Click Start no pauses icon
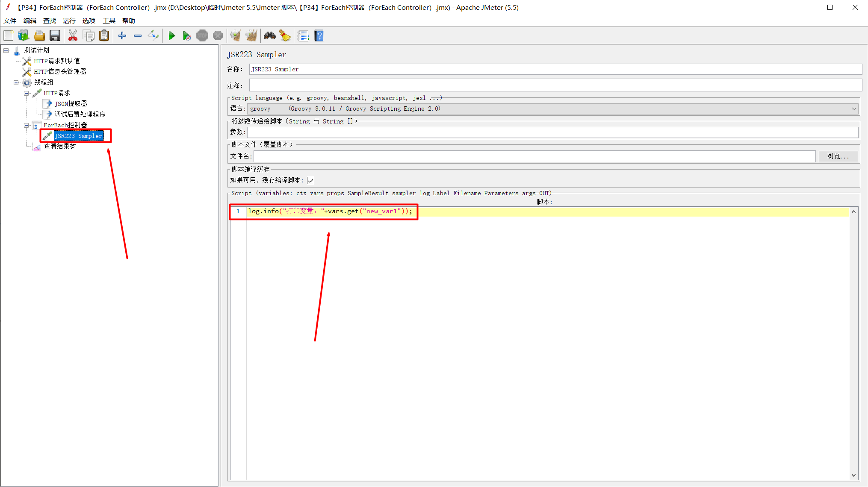 tap(186, 36)
